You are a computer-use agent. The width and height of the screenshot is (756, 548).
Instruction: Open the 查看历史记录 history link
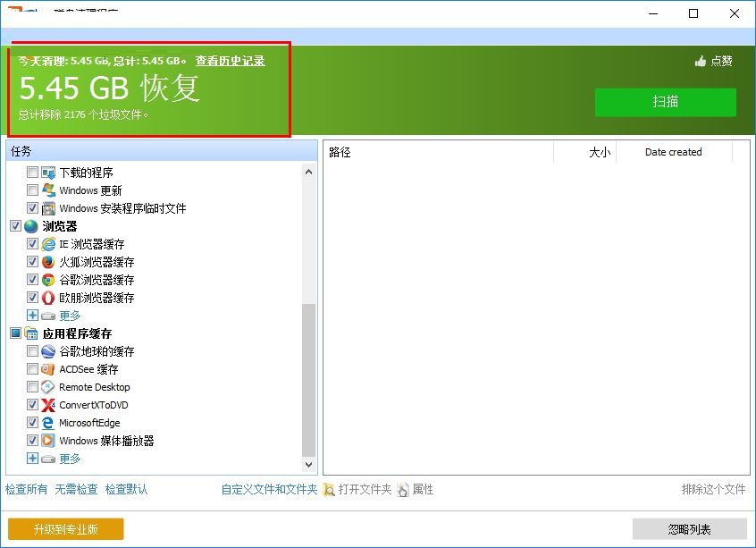point(230,61)
